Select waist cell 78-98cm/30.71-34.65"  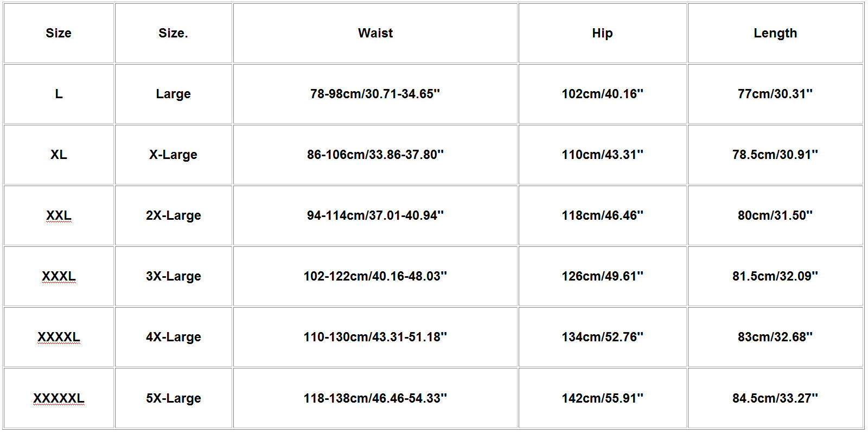click(375, 94)
